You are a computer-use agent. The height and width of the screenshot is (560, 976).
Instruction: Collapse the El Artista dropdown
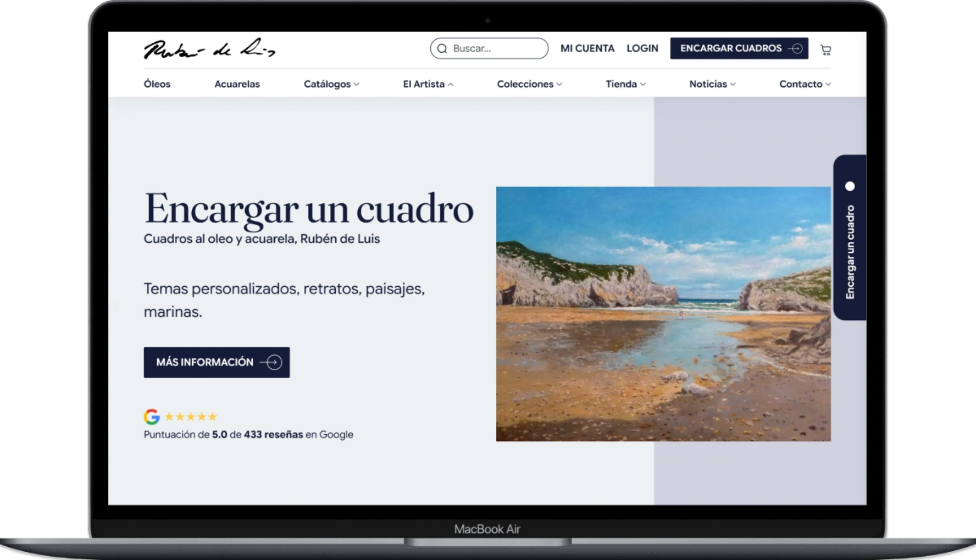pos(428,84)
